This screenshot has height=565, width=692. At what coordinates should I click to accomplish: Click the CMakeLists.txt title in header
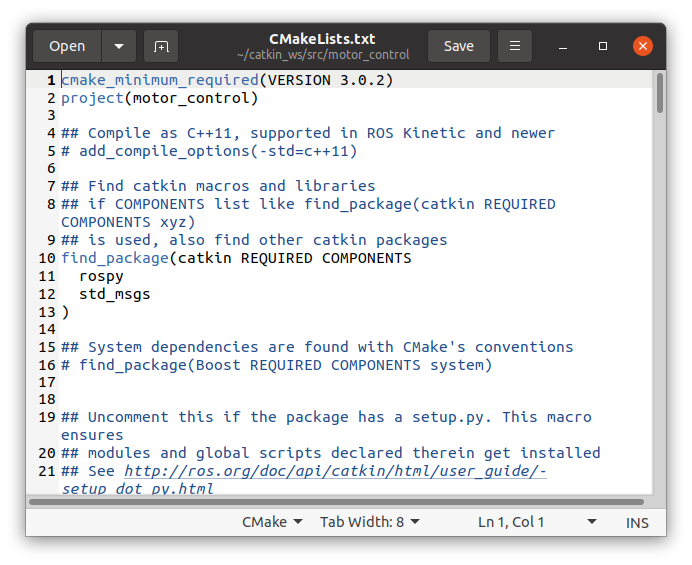click(322, 39)
